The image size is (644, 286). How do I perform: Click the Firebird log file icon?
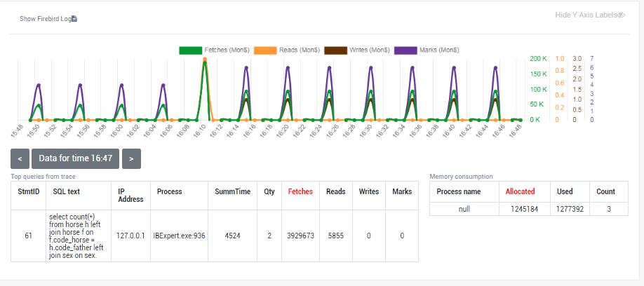tap(74, 18)
